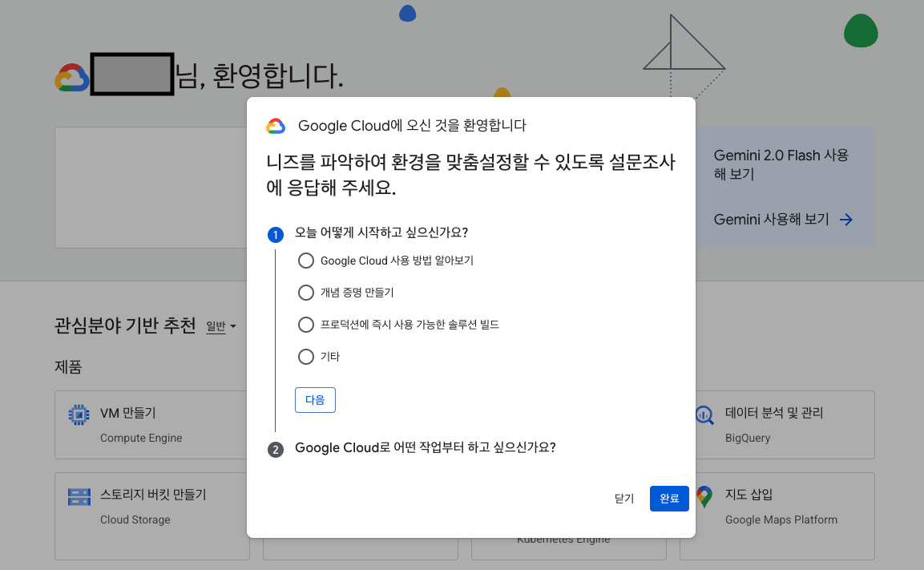Click the Google Cloud logo in the dialog header
Viewport: 924px width, 570px height.
click(x=276, y=126)
